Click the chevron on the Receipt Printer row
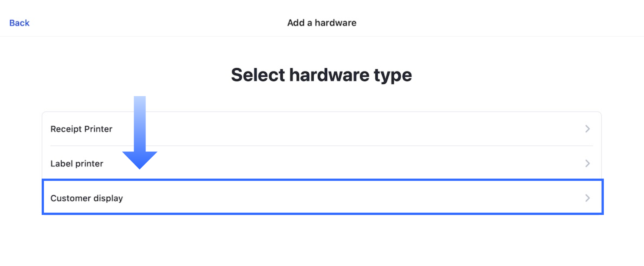The height and width of the screenshot is (266, 644). click(587, 129)
